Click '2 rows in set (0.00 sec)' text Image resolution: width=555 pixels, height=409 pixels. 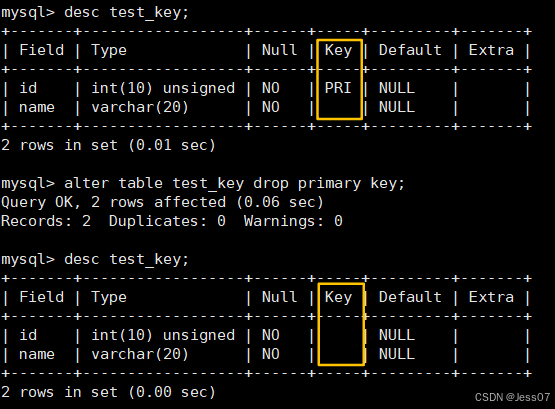[108, 392]
